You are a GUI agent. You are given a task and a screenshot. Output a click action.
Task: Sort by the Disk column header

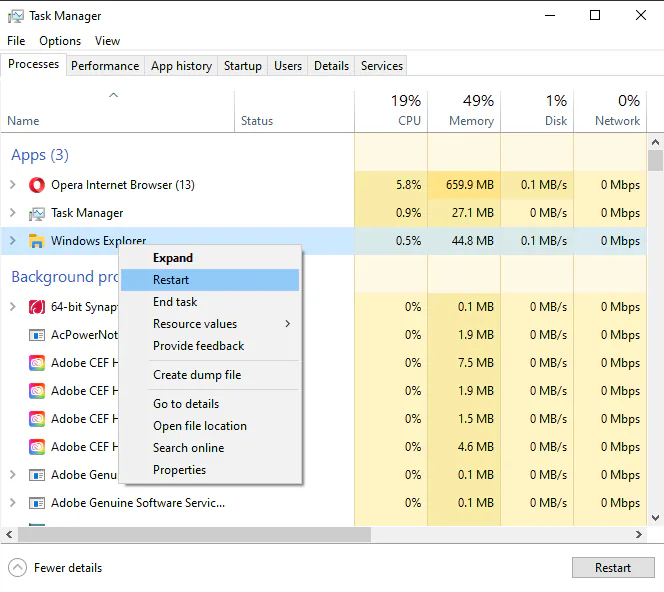click(537, 112)
